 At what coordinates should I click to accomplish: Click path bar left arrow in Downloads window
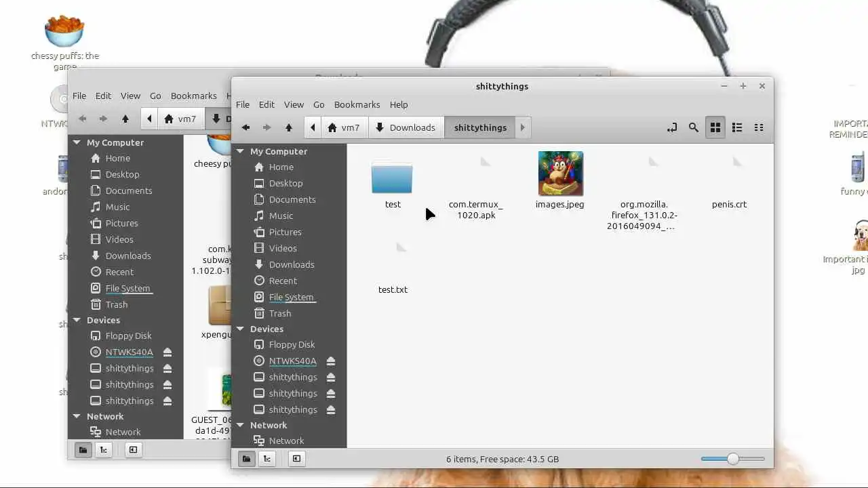(x=149, y=119)
